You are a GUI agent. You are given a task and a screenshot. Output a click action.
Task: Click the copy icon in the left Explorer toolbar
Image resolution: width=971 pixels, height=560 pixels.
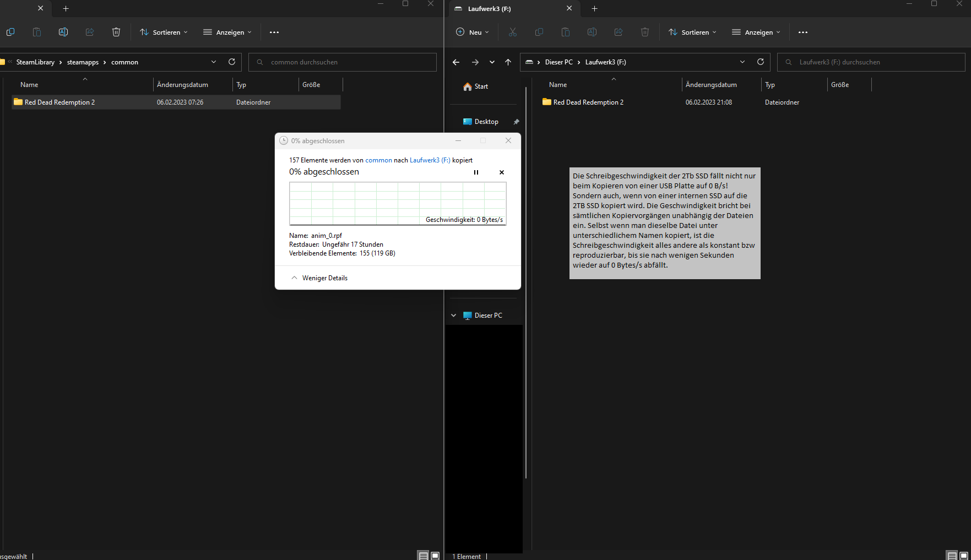click(10, 32)
